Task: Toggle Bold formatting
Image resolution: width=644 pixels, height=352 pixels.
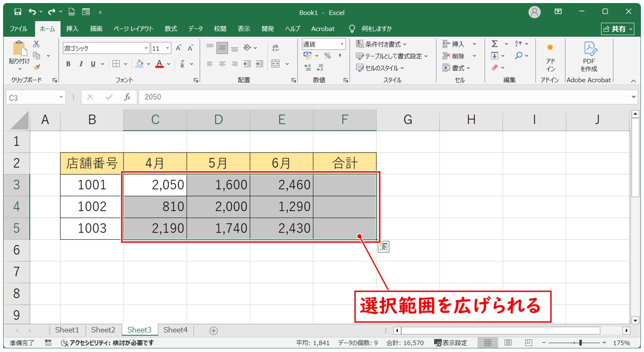Action: pyautogui.click(x=68, y=64)
